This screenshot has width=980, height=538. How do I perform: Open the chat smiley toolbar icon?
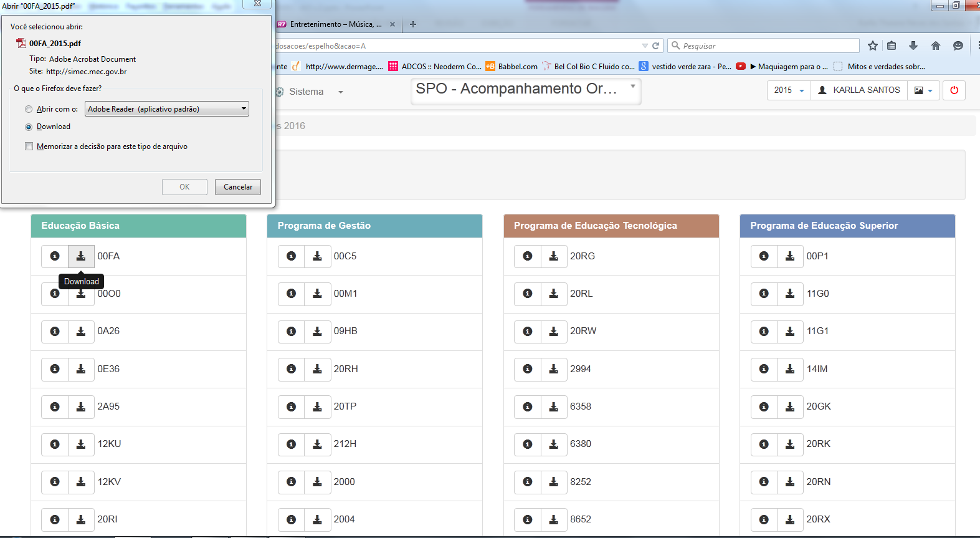point(958,46)
